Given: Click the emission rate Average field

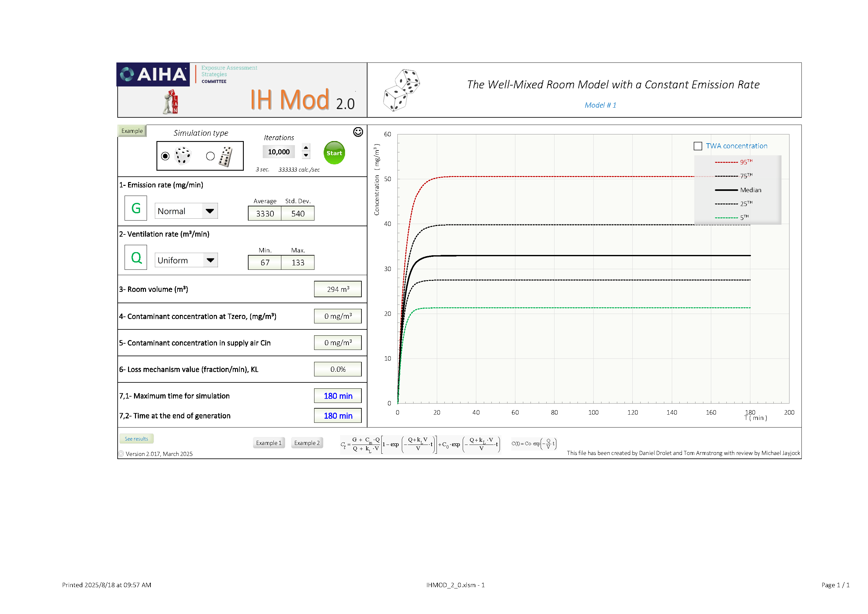Looking at the screenshot, I should [265, 214].
